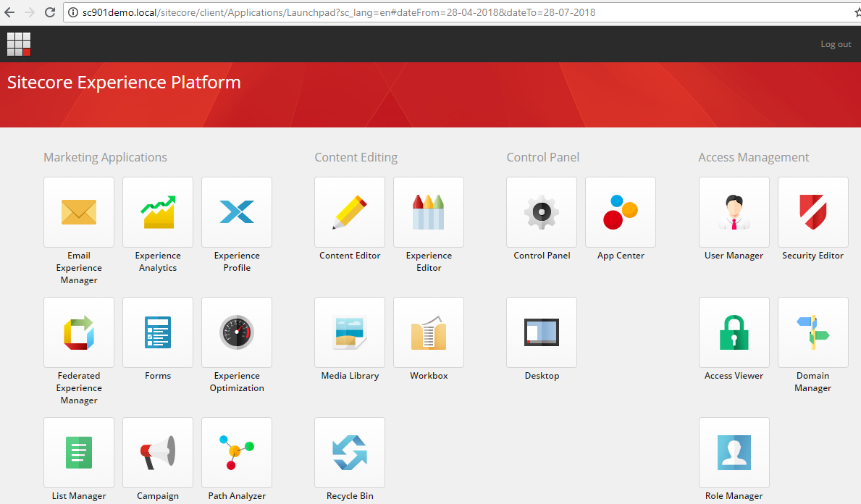Open Email Experience Manager tile
The height and width of the screenshot is (504, 861).
79,212
